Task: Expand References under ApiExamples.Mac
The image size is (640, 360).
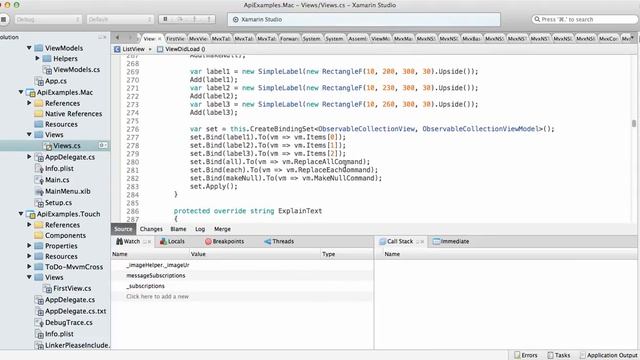Action: [x=29, y=103]
